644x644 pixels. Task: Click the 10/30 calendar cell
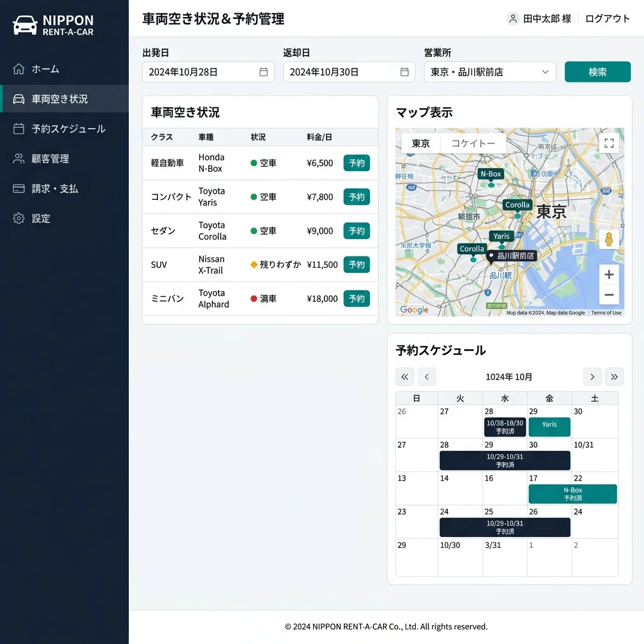pos(460,557)
